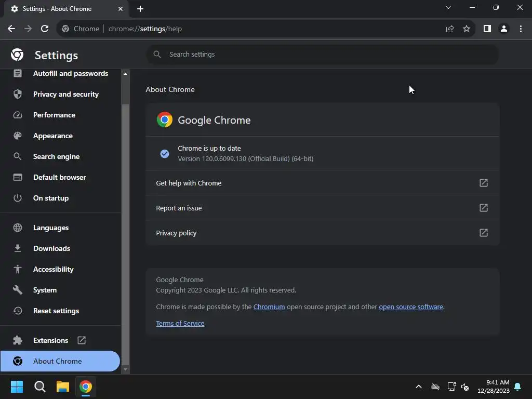Click external link icon for Report an issue
The width and height of the screenshot is (532, 399).
pyautogui.click(x=484, y=208)
